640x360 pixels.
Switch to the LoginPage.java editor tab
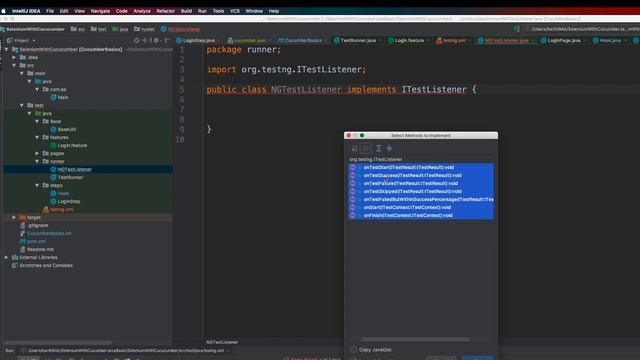(x=563, y=40)
